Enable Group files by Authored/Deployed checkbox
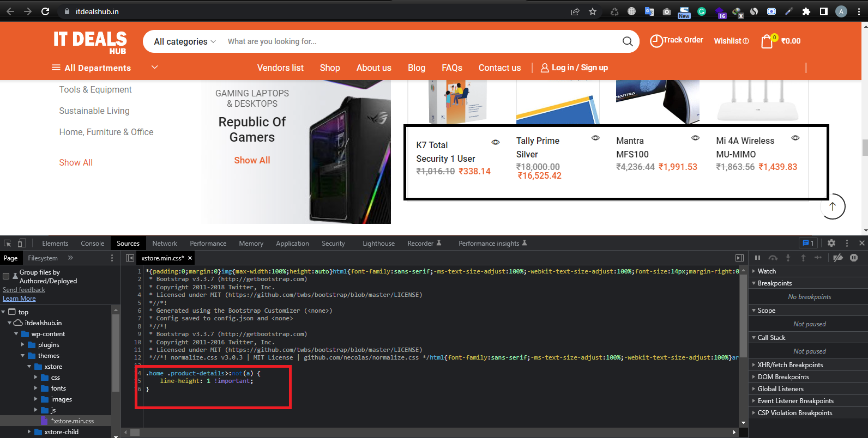 pyautogui.click(x=6, y=276)
